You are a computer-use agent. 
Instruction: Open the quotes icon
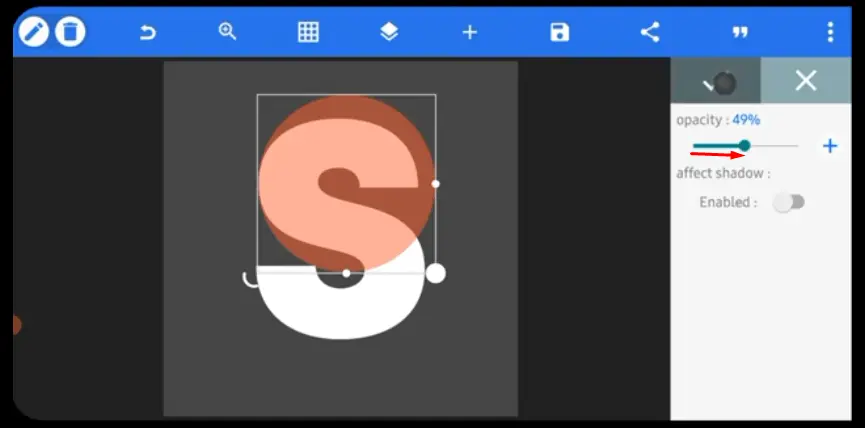tap(740, 33)
